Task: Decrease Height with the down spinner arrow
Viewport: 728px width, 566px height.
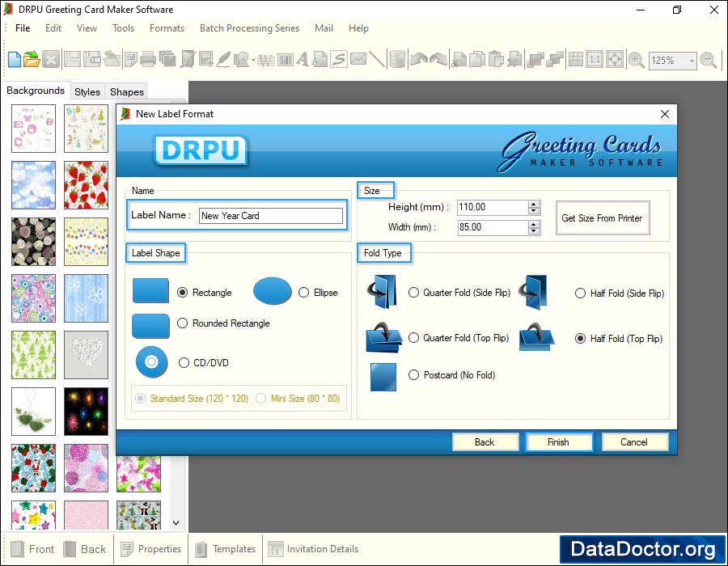Action: click(x=534, y=210)
